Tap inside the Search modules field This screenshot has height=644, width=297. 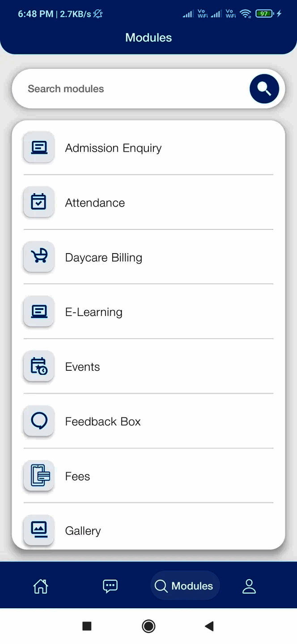coord(125,89)
